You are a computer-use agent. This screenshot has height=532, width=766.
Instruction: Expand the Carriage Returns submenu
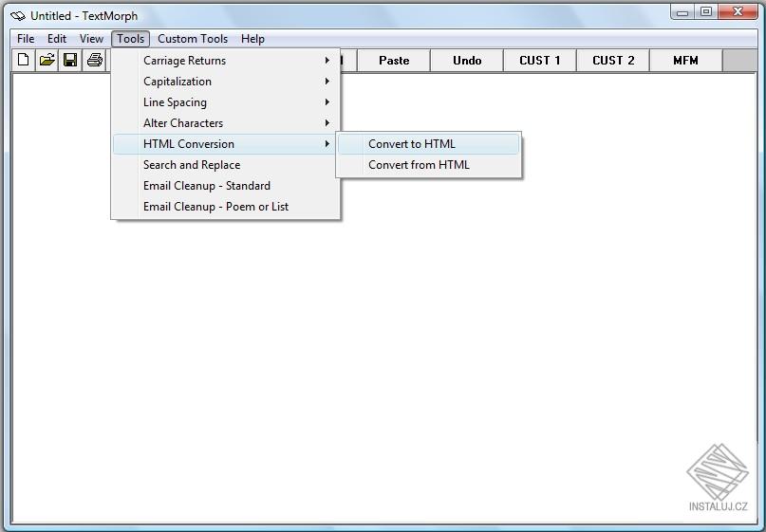click(x=225, y=61)
